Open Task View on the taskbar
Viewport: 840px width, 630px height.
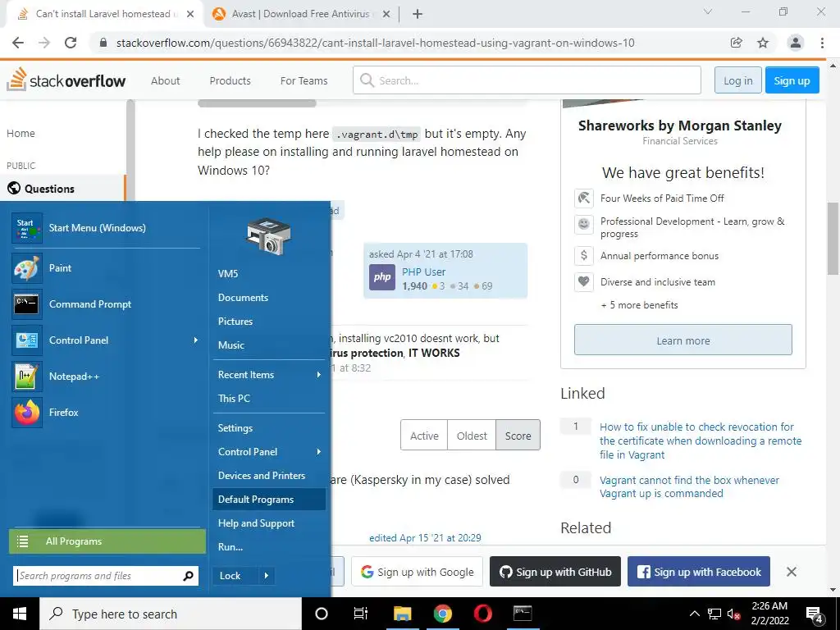coord(361,614)
